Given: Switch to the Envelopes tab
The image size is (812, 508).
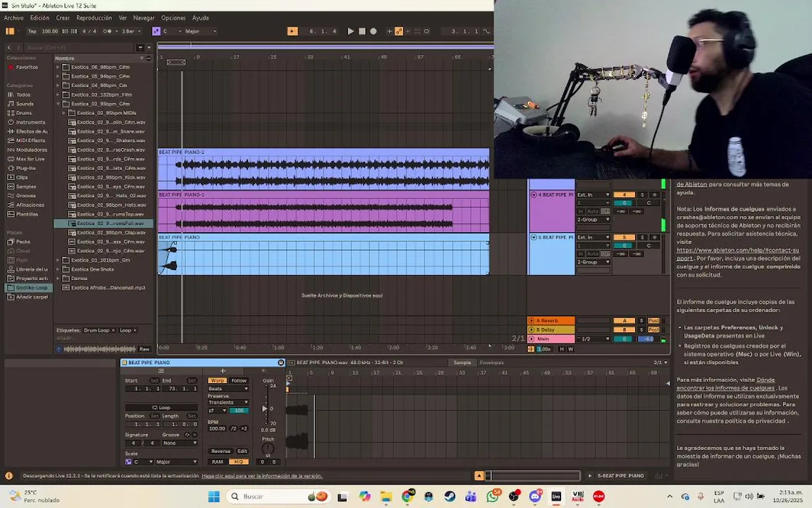Looking at the screenshot, I should 491,363.
